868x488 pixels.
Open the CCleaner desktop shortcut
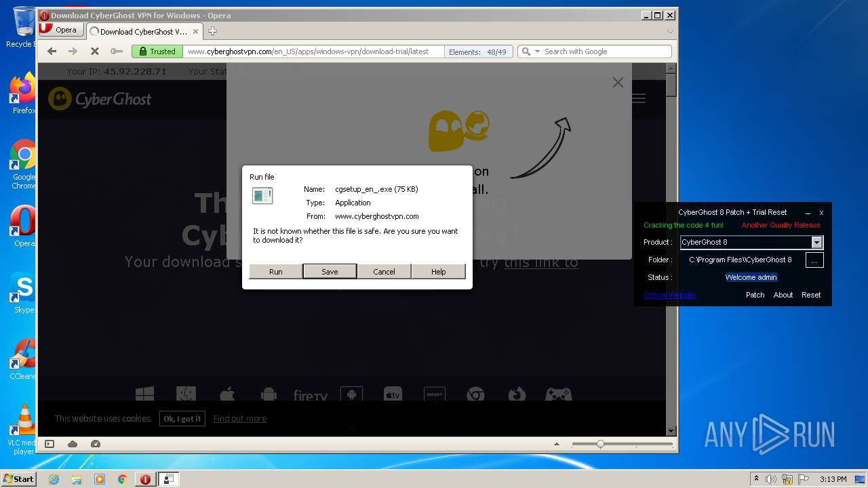(x=24, y=360)
